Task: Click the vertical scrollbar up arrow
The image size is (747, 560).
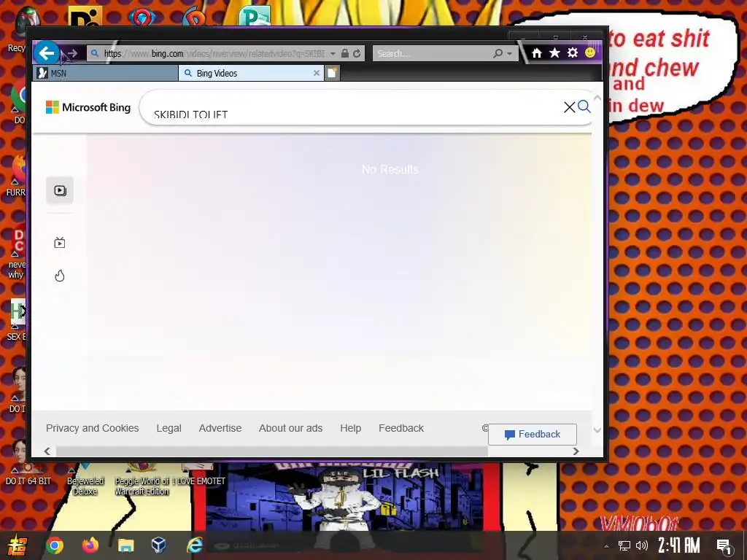Action: [597, 98]
